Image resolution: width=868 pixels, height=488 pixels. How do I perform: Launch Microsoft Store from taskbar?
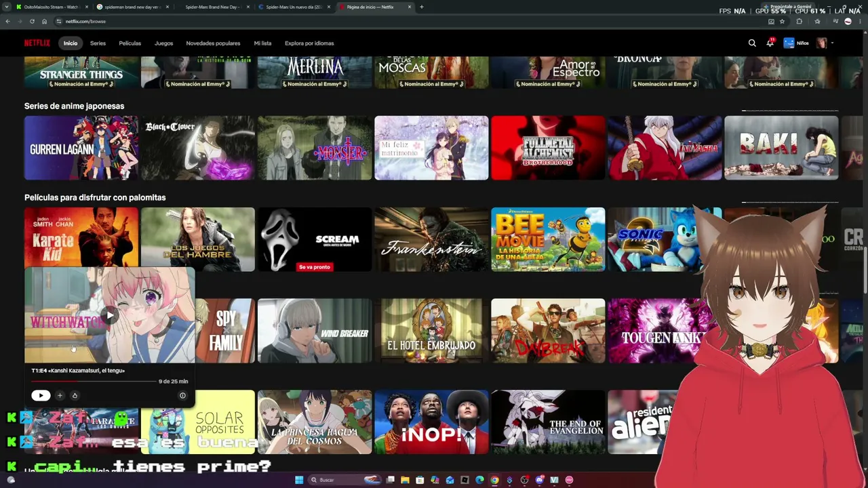(x=420, y=480)
